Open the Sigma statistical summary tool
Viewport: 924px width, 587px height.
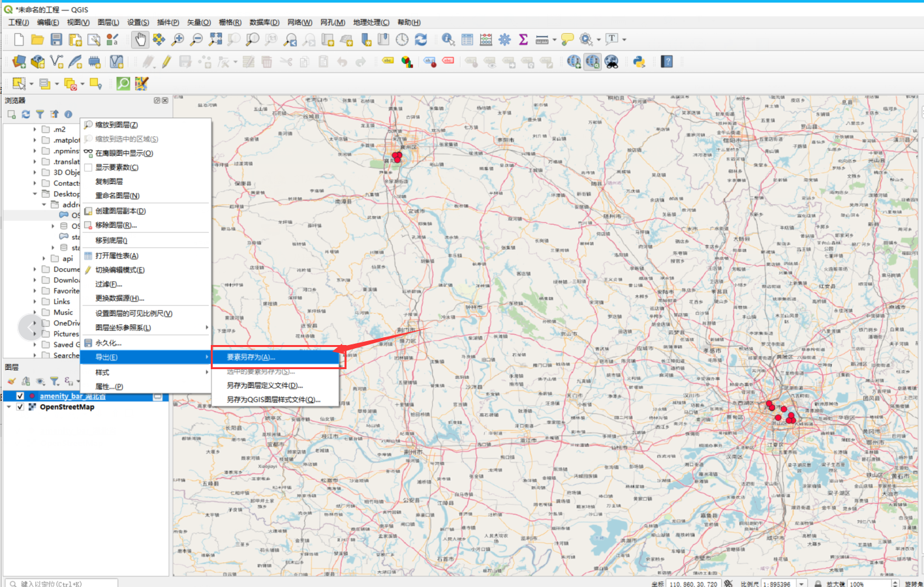pos(523,40)
